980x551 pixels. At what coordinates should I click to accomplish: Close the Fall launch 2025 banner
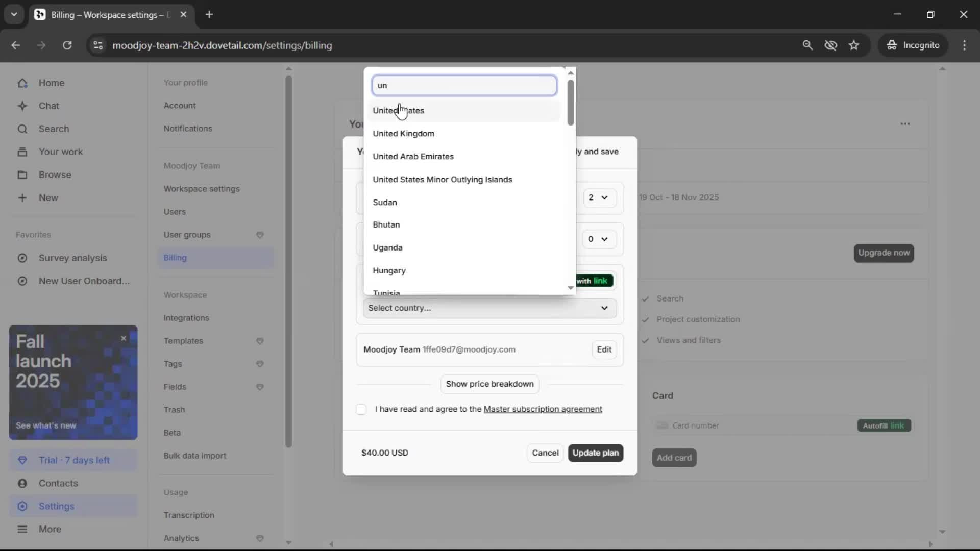pos(124,338)
